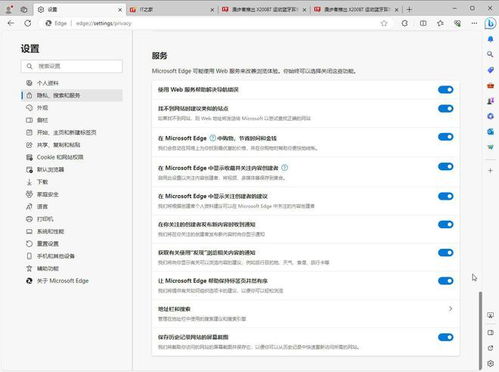Close the '设置' tab
This screenshot has width=499, height=372.
coord(120,10)
